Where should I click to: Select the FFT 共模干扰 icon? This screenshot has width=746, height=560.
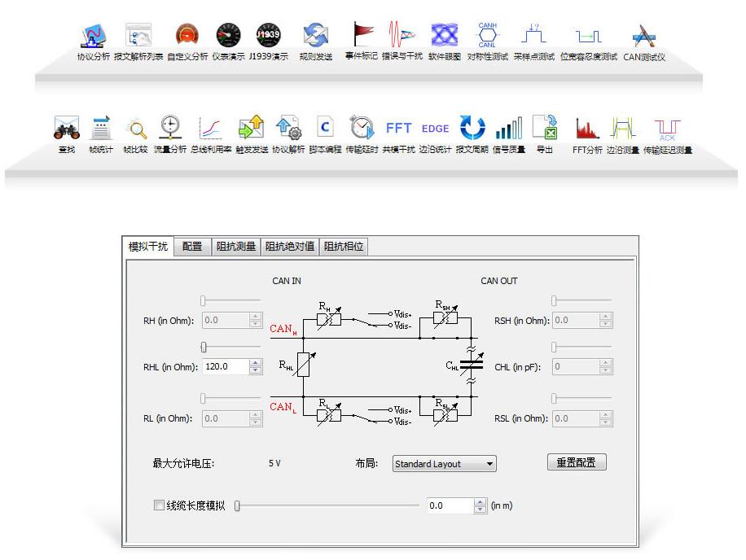point(398,129)
